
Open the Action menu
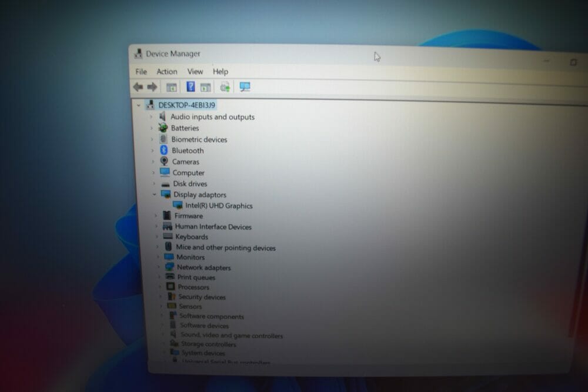pos(167,72)
